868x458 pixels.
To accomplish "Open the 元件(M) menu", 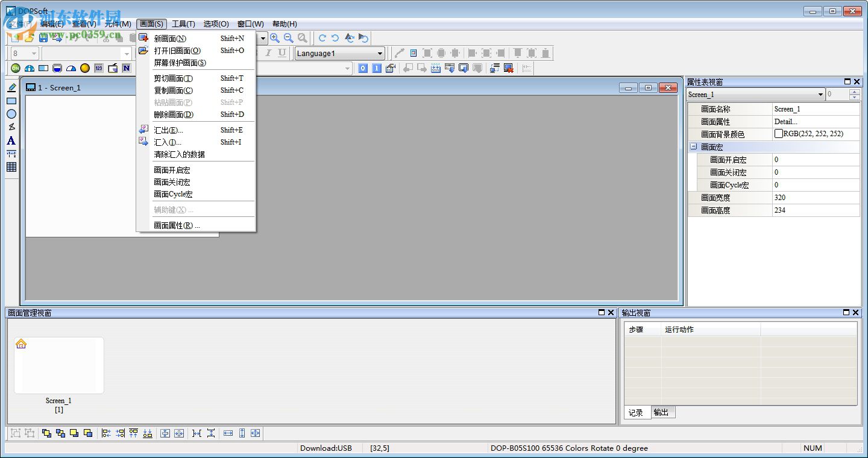I will [x=118, y=24].
